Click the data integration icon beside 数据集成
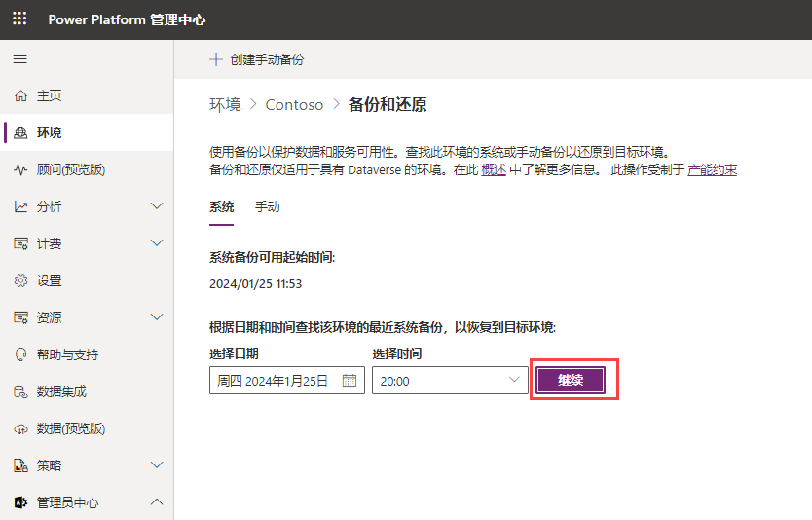 (x=20, y=391)
